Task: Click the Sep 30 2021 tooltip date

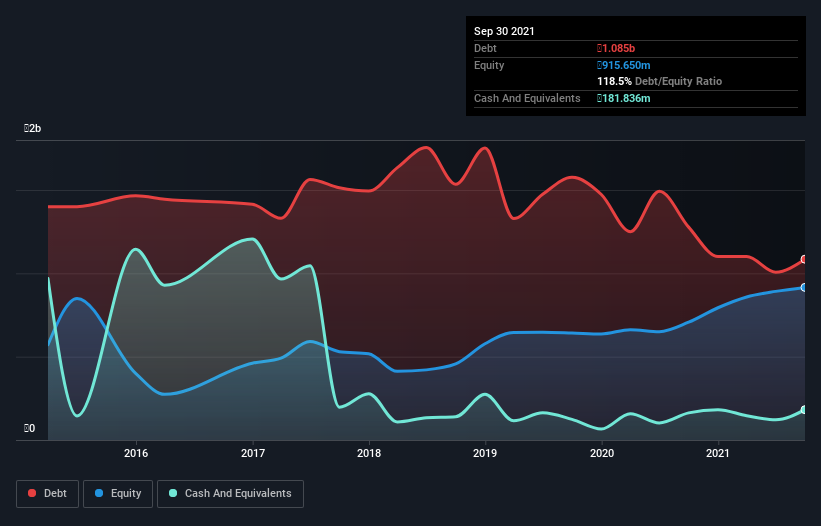Action: click(x=504, y=31)
